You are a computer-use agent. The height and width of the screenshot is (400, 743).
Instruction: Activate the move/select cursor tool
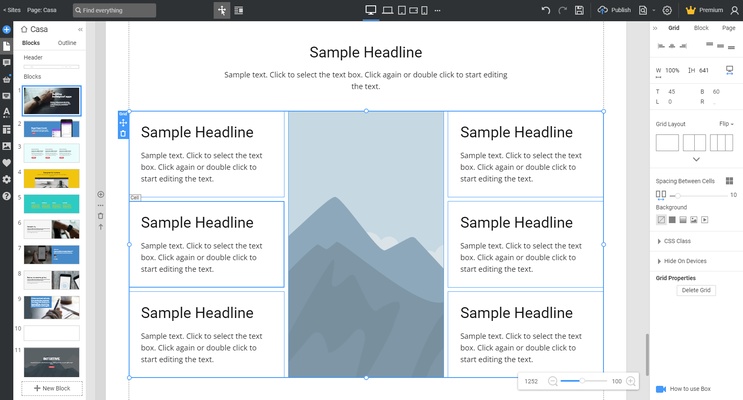click(x=222, y=10)
